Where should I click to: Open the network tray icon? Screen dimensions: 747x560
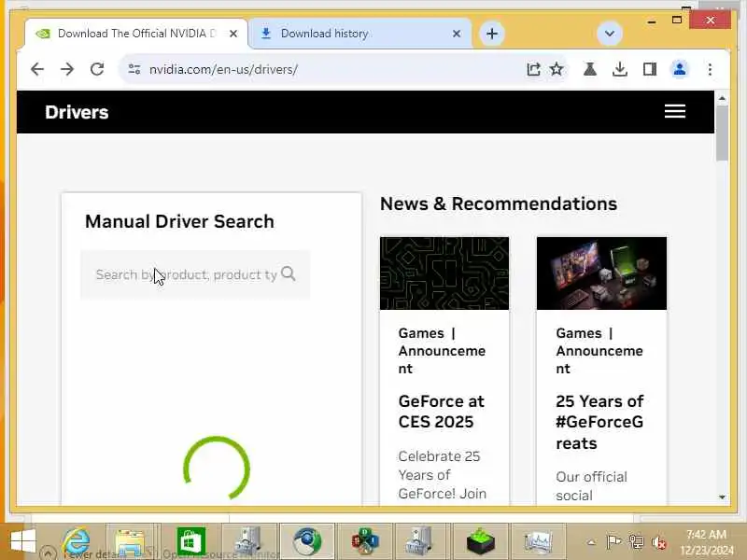coord(637,542)
